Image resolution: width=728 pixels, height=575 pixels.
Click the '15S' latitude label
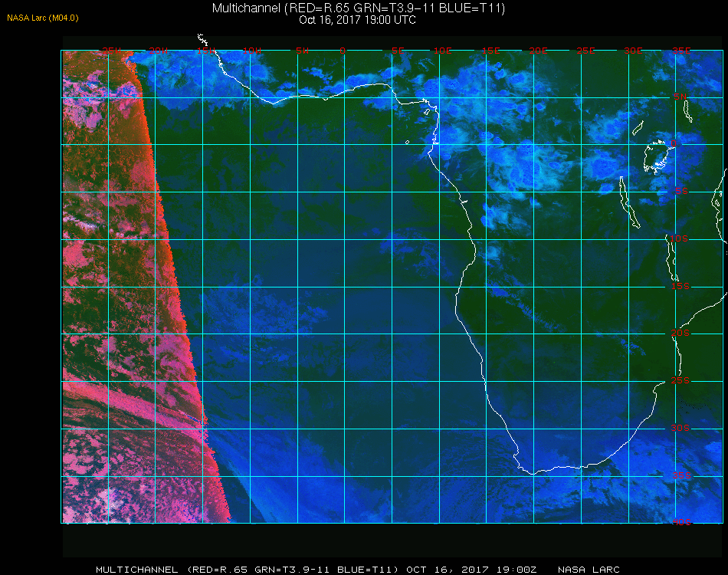point(680,286)
